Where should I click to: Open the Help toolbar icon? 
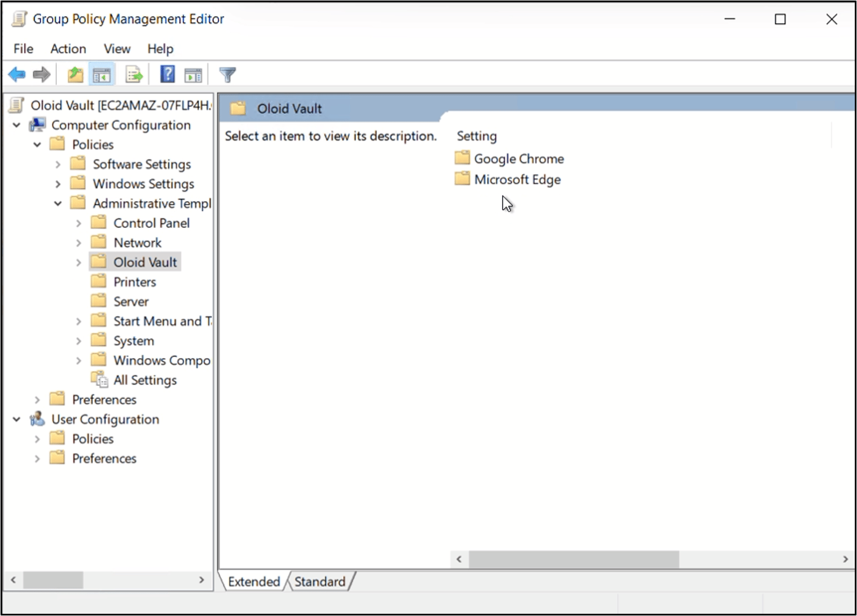point(167,74)
